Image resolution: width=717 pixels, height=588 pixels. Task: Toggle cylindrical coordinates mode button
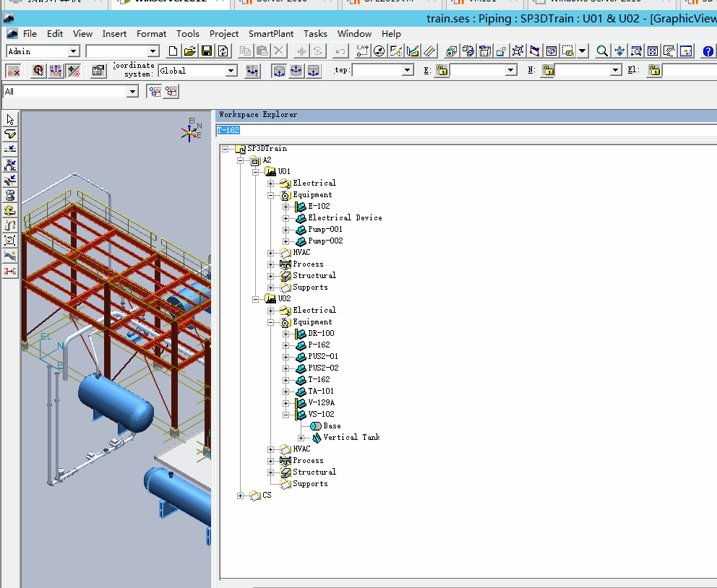(313, 71)
